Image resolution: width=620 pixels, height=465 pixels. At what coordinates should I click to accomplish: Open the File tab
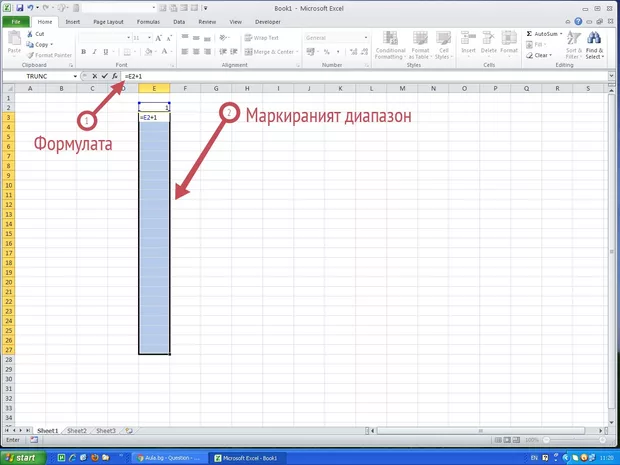click(16, 22)
